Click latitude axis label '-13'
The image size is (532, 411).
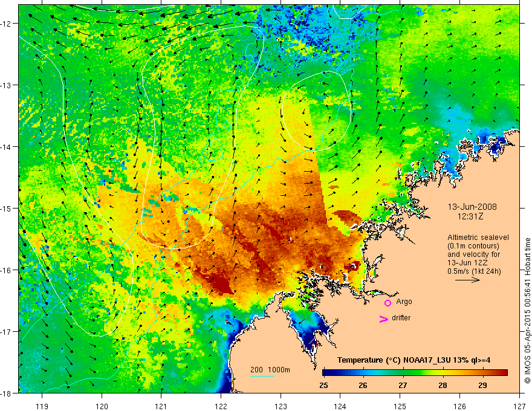tap(7, 85)
